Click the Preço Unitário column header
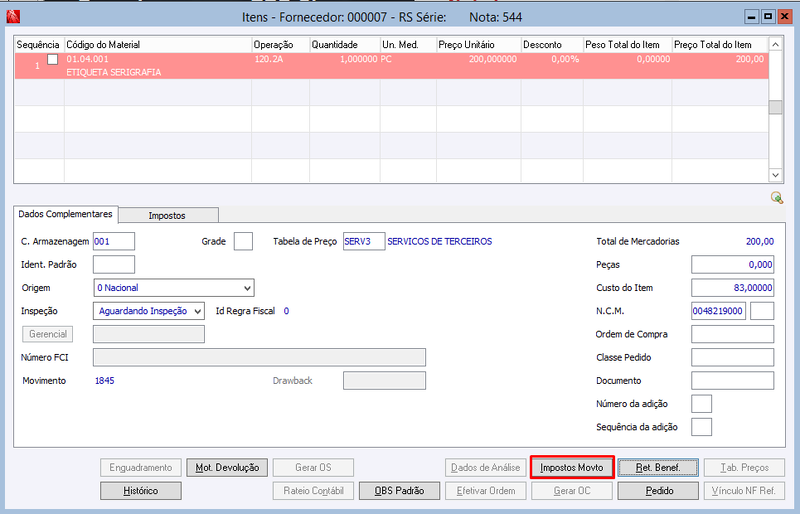The image size is (800, 514). click(x=479, y=44)
